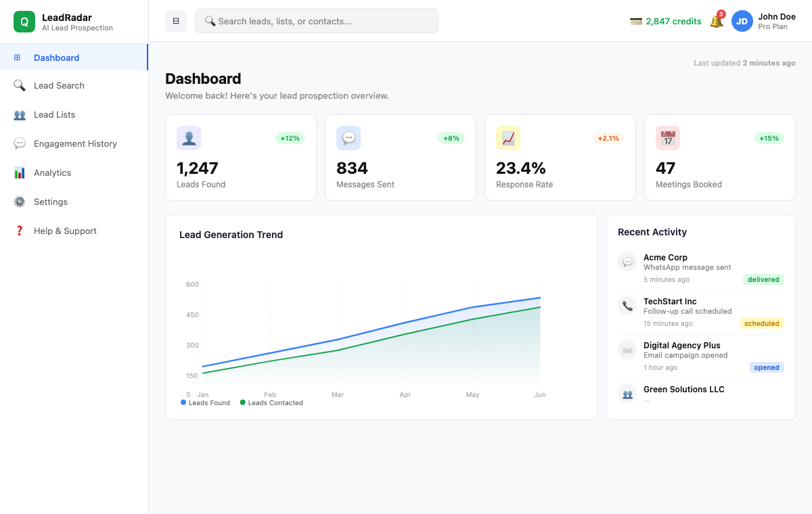Click the Lead Search magnifier icon
Image resolution: width=812 pixels, height=514 pixels.
20,85
